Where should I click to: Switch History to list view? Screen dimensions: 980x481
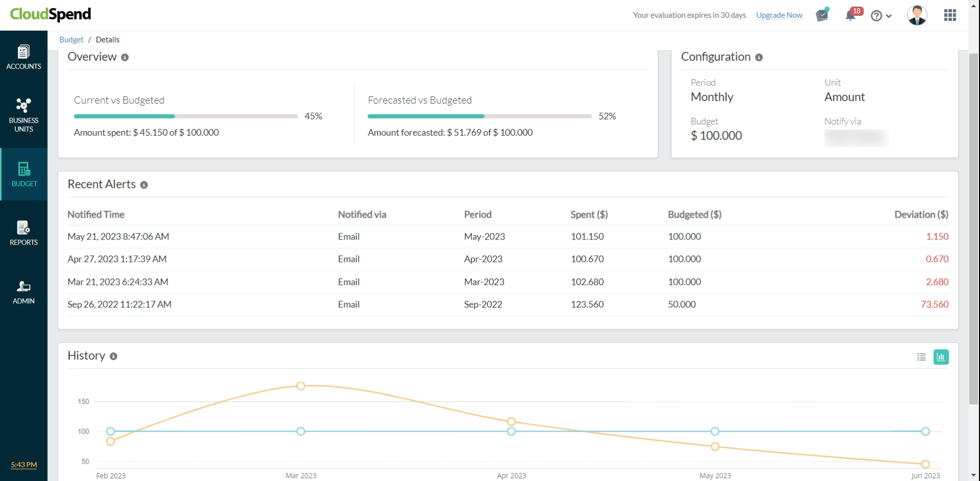921,357
